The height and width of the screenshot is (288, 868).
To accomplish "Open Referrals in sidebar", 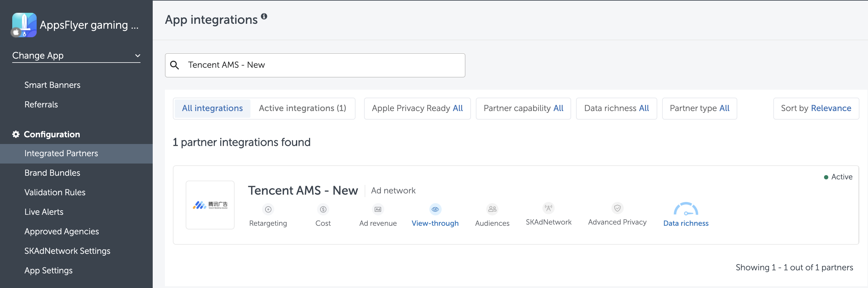I will coord(41,105).
